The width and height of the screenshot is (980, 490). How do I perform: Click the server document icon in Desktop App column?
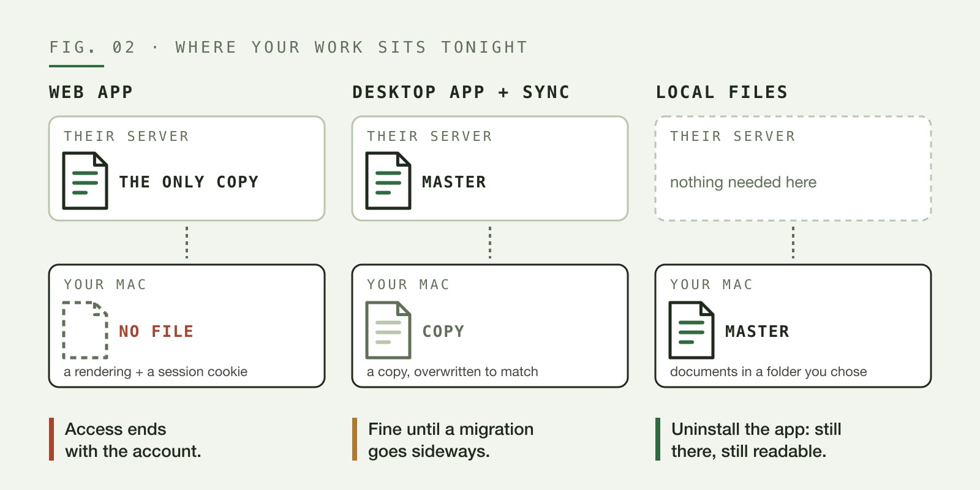(388, 181)
